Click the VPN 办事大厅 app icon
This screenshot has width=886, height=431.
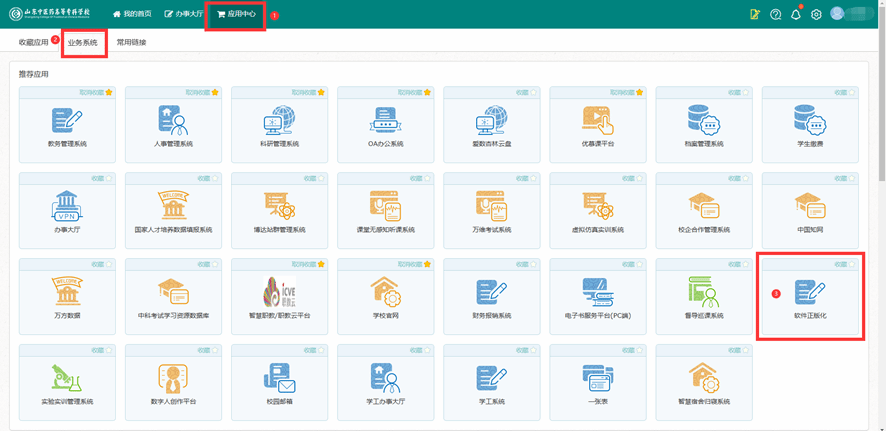click(67, 206)
